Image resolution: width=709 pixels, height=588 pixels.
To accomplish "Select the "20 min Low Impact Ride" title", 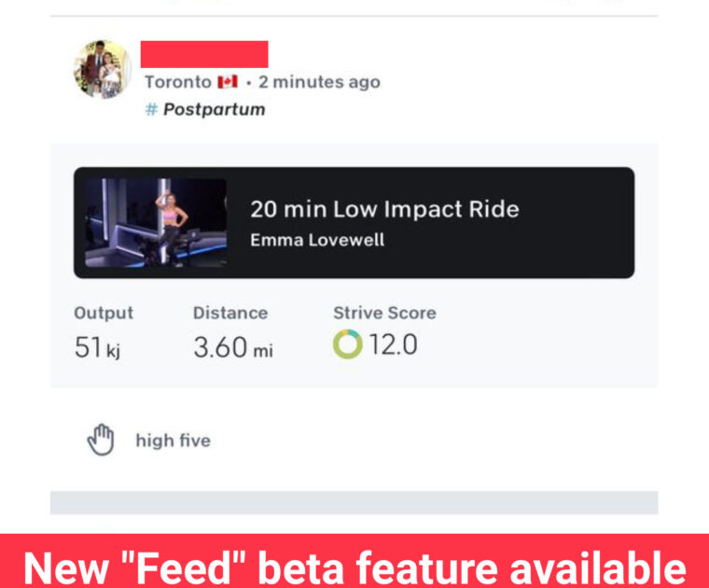I will 384,209.
